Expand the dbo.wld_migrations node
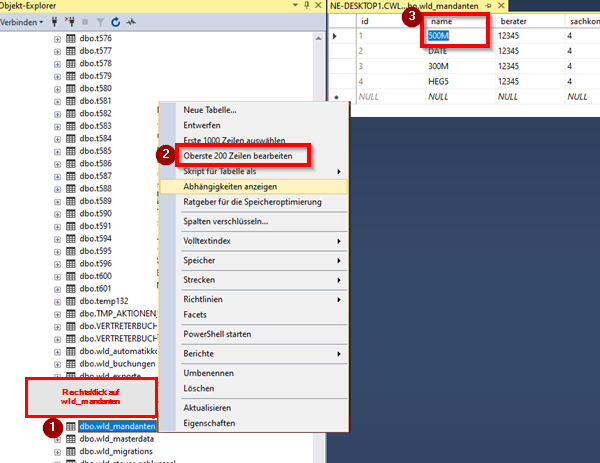The image size is (600, 463). pyautogui.click(x=57, y=452)
